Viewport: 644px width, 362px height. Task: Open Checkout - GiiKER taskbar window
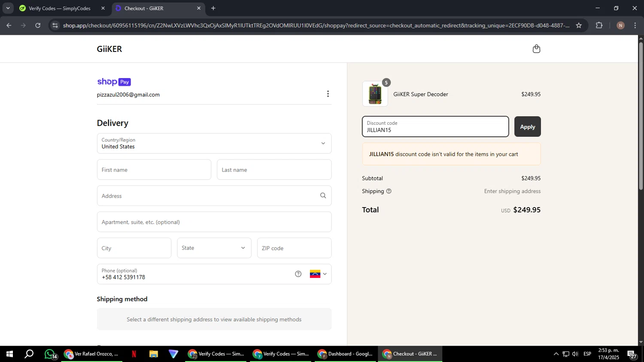410,354
